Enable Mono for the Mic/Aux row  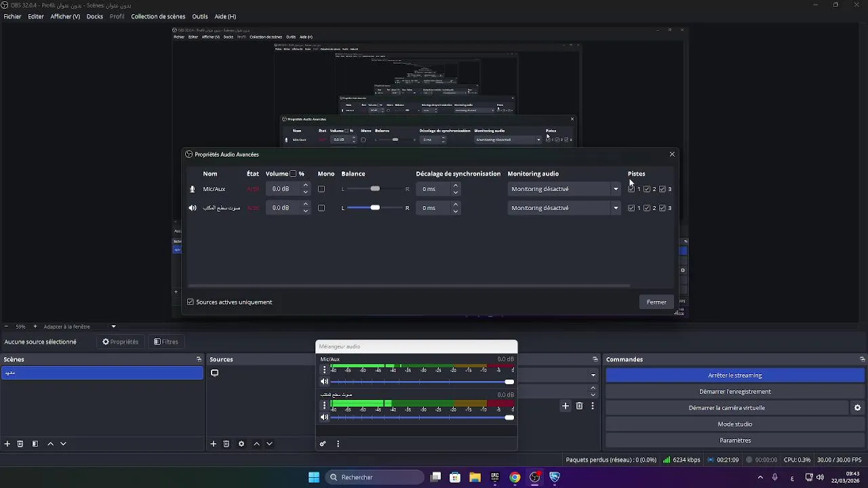(321, 189)
